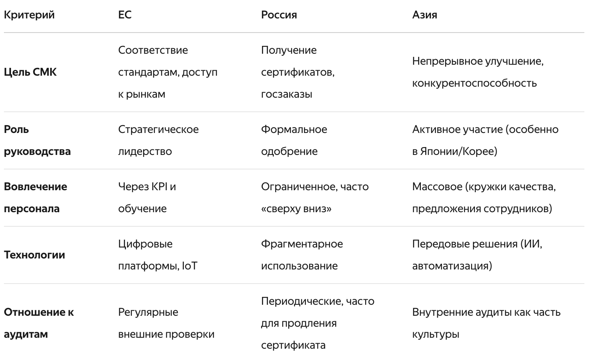Click the Массовое (кружки качества) cell
593x364 pixels.
[x=484, y=198]
